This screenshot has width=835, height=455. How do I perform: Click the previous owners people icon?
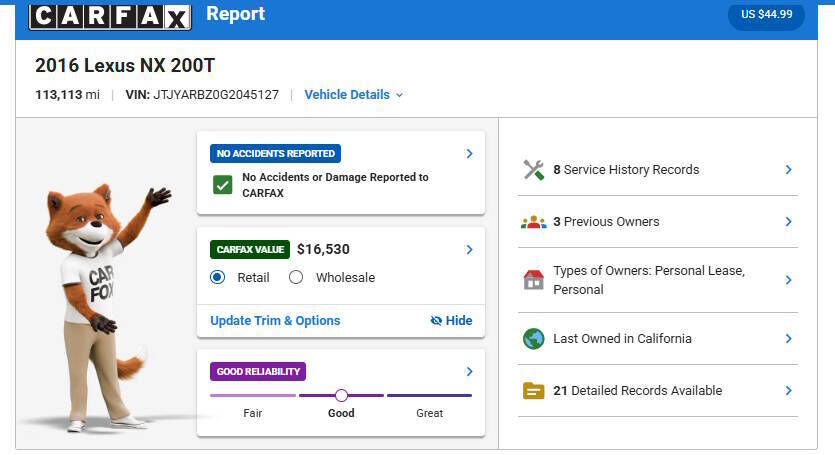click(534, 222)
